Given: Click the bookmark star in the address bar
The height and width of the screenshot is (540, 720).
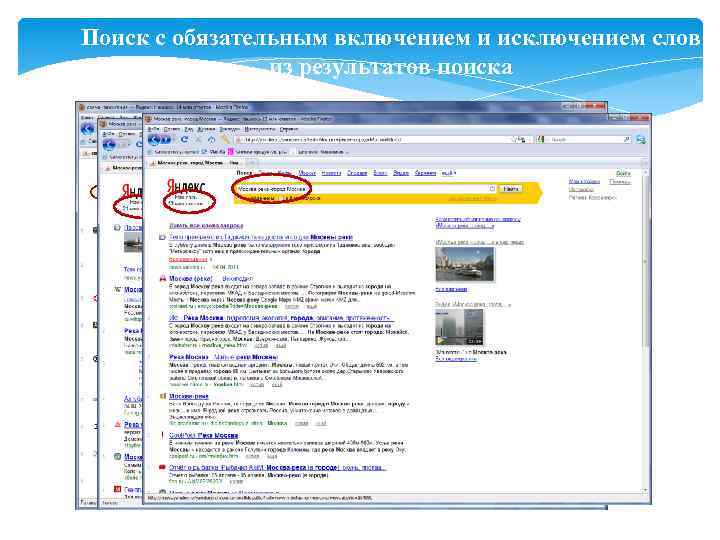Looking at the screenshot, I should [514, 139].
